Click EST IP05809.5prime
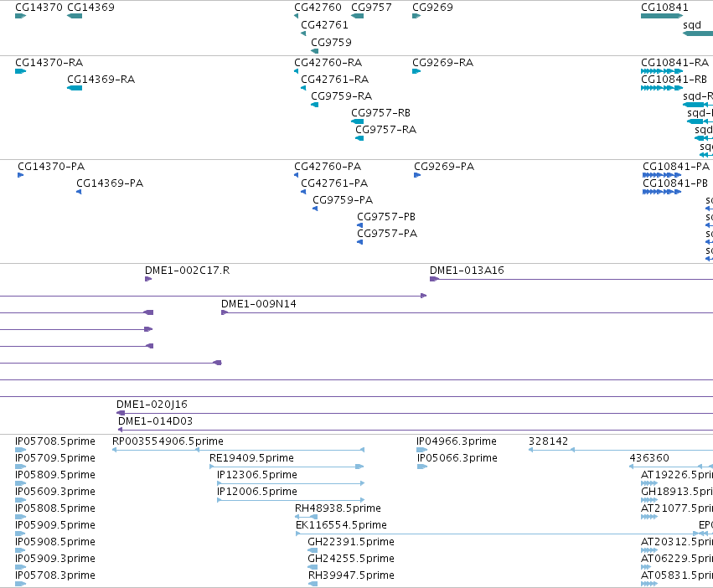Image resolution: width=713 pixels, height=588 pixels. point(55,475)
